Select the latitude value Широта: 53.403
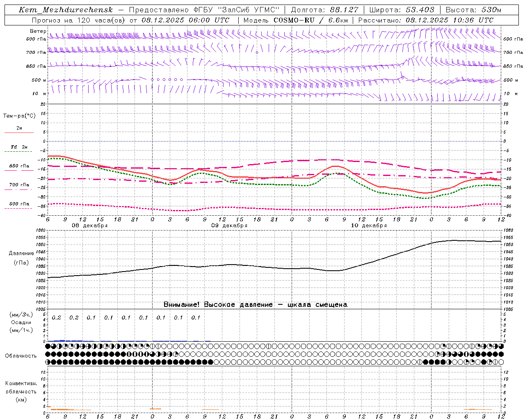Image resolution: width=525 pixels, height=420 pixels. pyautogui.click(x=402, y=10)
